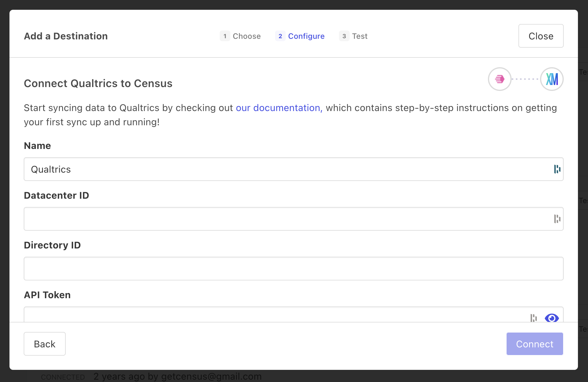Open the our documentation link
588x382 pixels.
click(279, 108)
